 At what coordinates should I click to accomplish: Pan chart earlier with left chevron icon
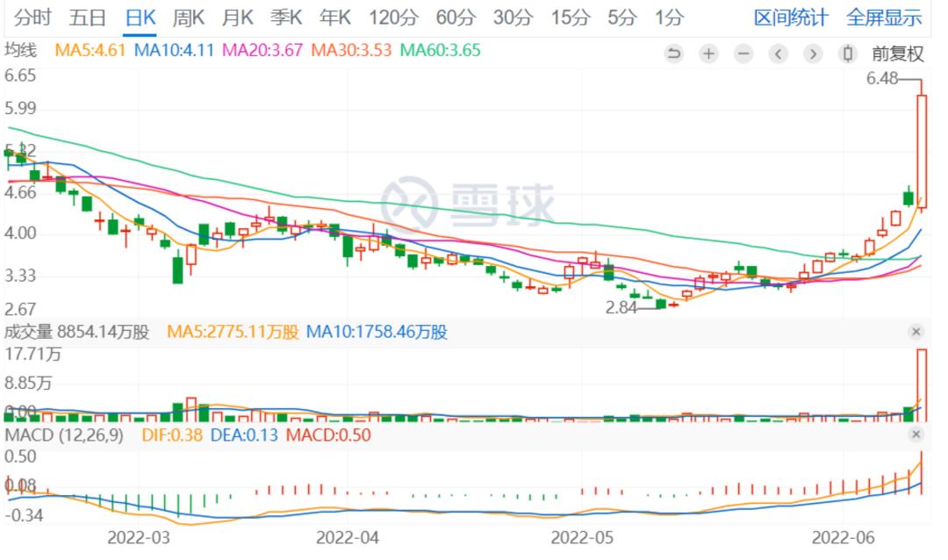coord(778,54)
